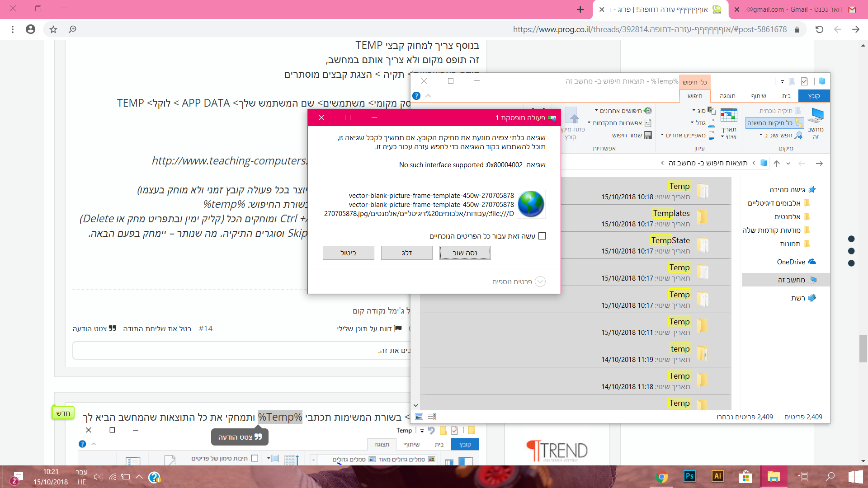Click the bookmark star in address bar
The image size is (868, 488).
[53, 29]
